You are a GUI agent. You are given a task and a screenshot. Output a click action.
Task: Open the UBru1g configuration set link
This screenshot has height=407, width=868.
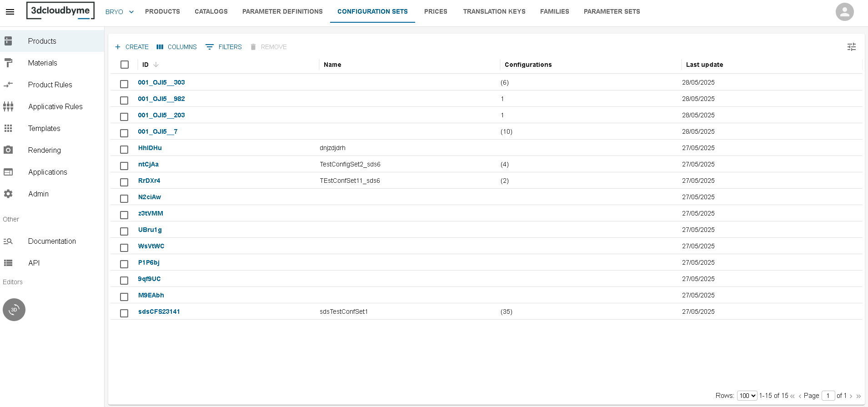150,230
